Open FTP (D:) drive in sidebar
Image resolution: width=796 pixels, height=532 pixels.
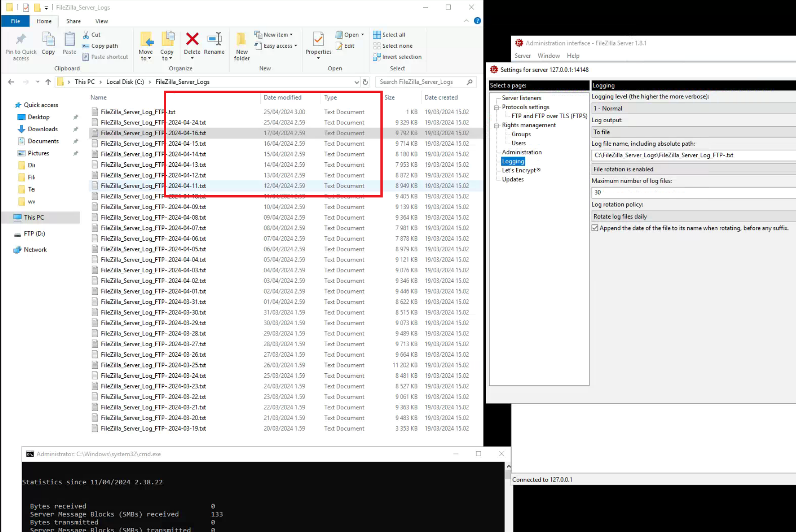(34, 234)
